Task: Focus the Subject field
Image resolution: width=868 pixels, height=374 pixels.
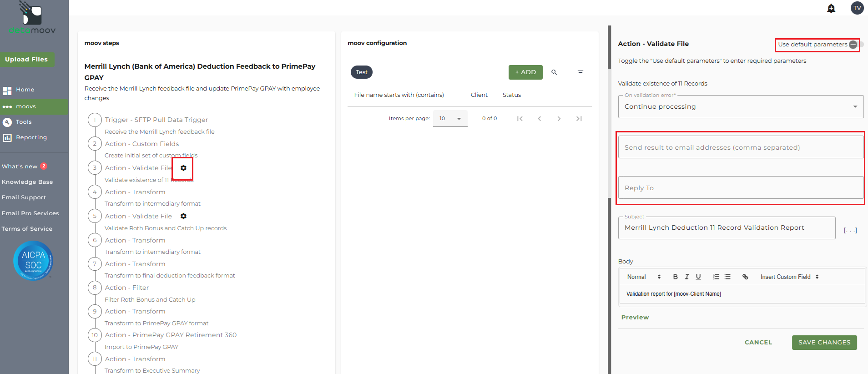Action: coord(727,228)
